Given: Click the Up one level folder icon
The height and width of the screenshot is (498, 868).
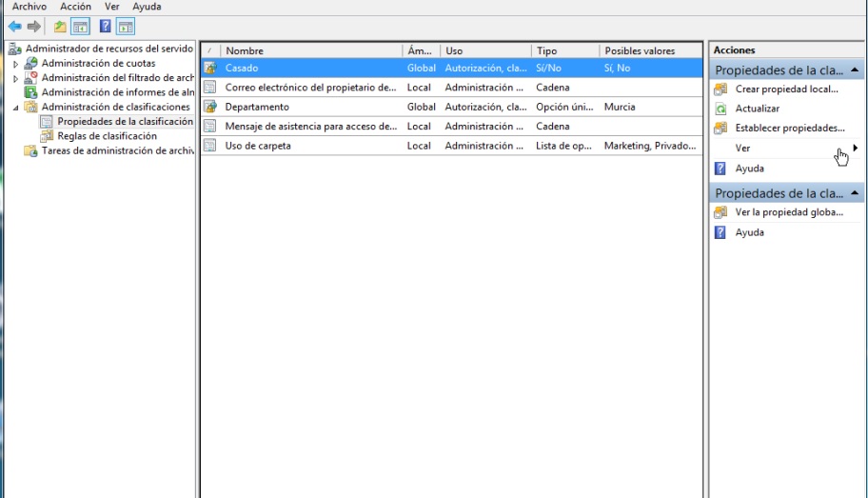Looking at the screenshot, I should point(60,26).
